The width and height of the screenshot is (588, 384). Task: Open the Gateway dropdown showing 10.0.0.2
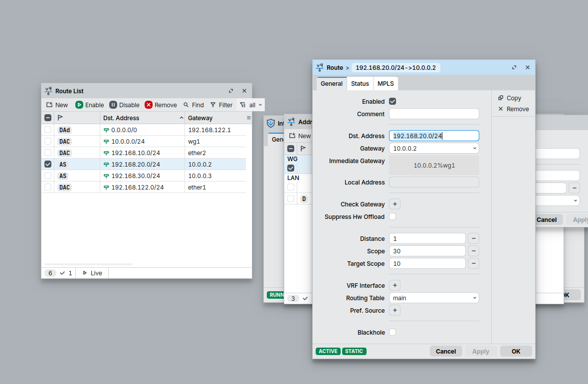433,148
